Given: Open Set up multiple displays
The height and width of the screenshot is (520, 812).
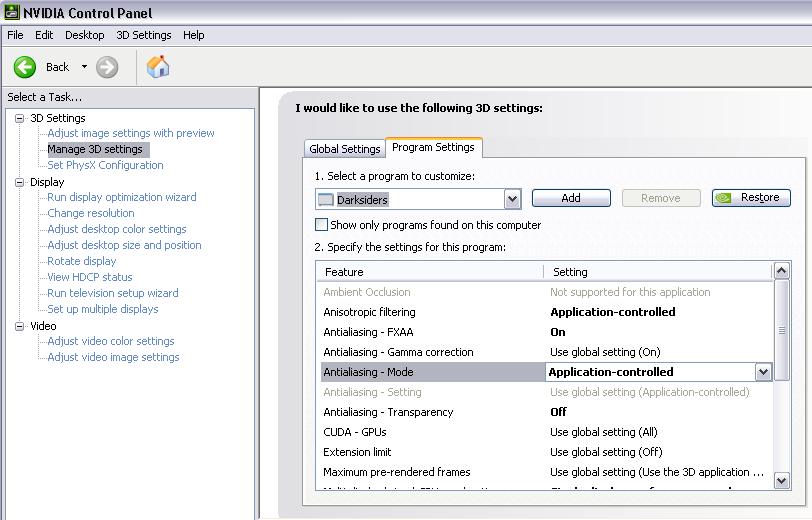Looking at the screenshot, I should [103, 310].
